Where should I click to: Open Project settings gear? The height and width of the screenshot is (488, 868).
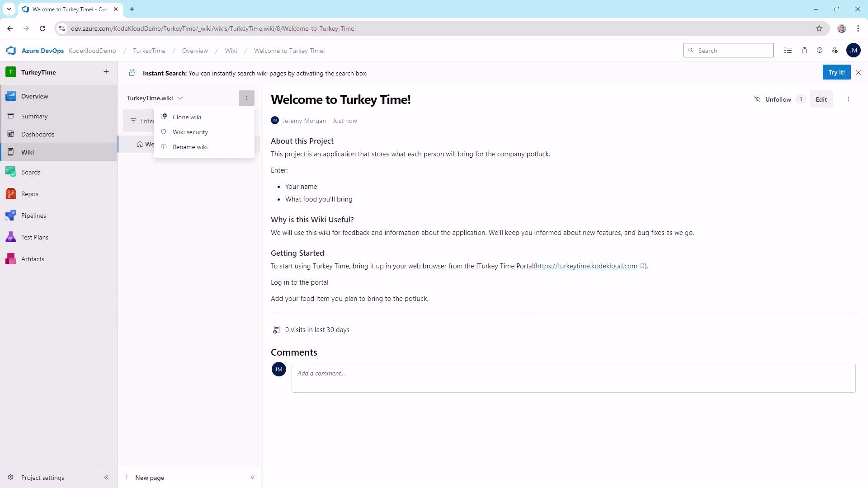click(11, 478)
